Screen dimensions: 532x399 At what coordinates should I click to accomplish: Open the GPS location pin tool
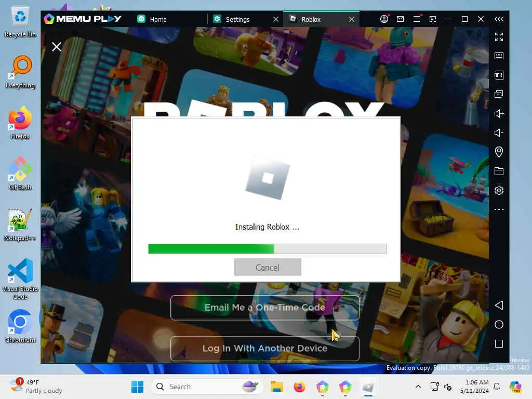499,152
